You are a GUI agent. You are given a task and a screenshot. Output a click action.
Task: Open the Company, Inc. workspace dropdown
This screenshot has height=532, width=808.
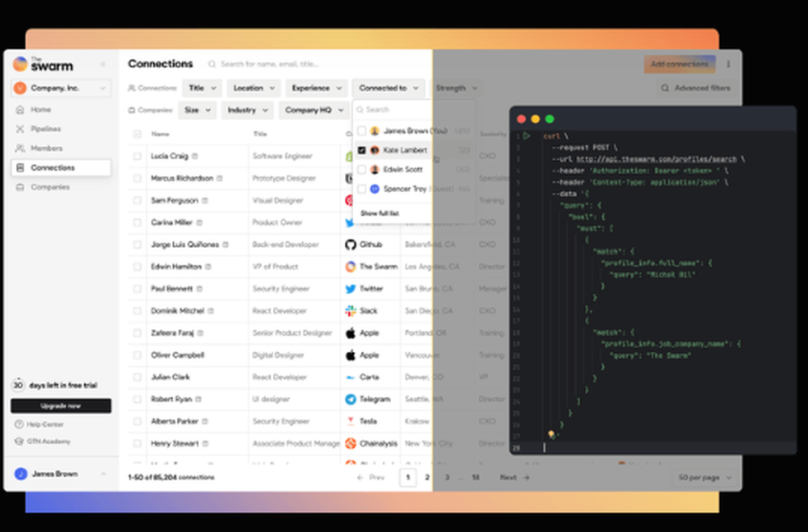click(x=61, y=88)
